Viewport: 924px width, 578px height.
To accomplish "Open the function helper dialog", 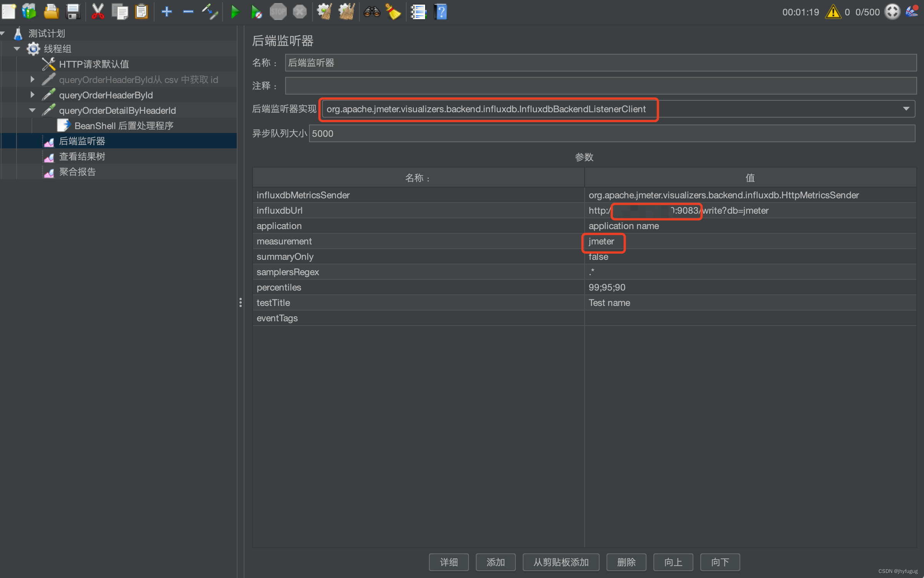I will pos(418,12).
